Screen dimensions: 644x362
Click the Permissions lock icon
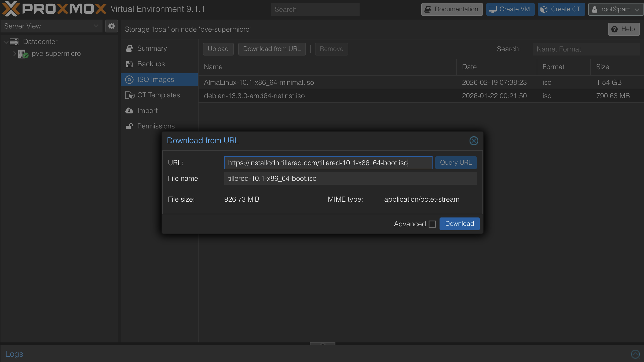[x=129, y=126]
